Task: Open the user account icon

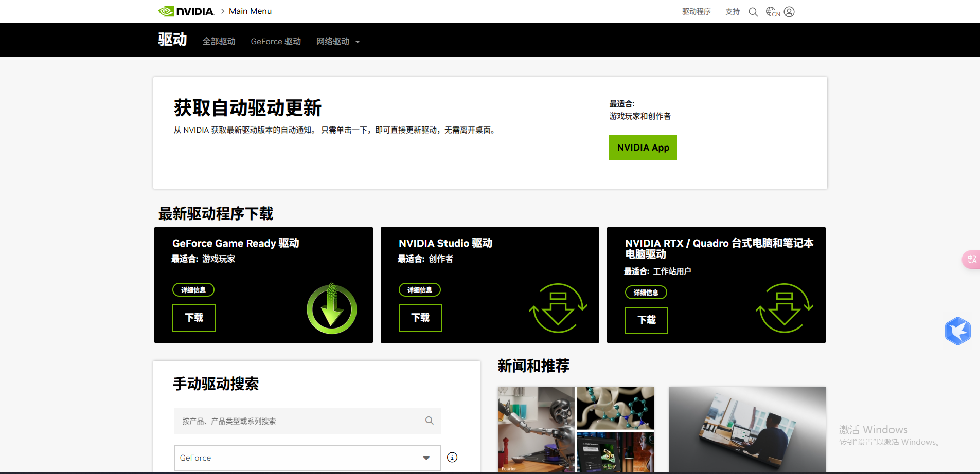Action: (789, 12)
